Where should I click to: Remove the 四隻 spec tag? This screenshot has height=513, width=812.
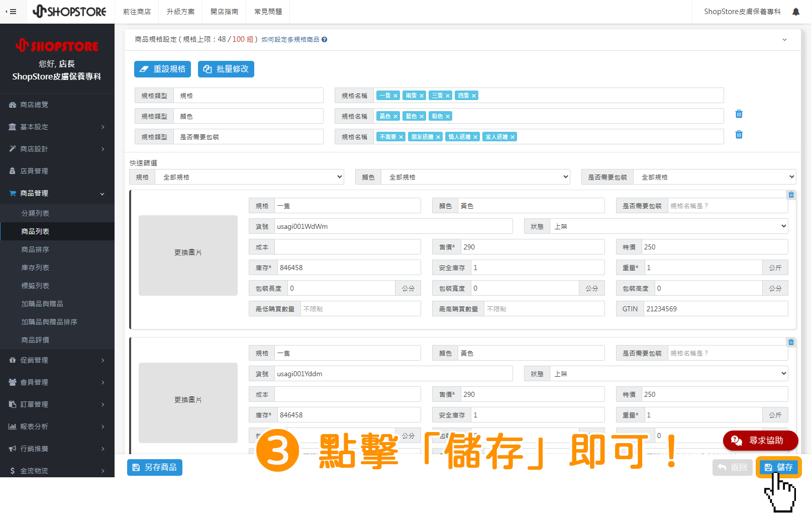point(474,96)
